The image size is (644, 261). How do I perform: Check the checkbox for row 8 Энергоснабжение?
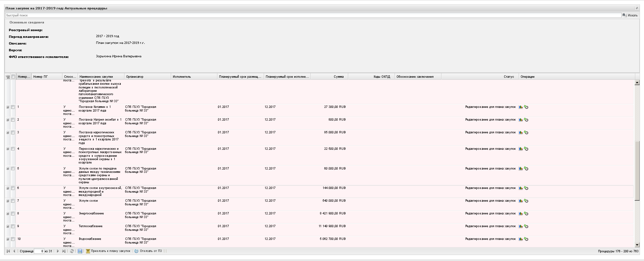pyautogui.click(x=13, y=214)
